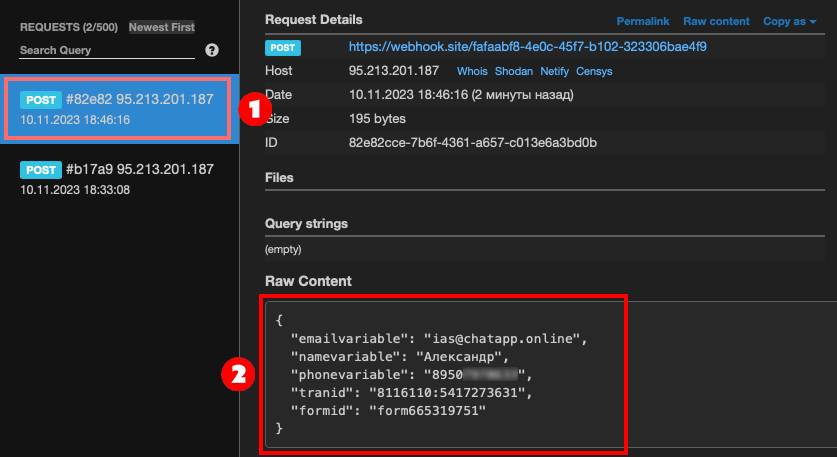Toggle the Newest First sort order

pos(161,27)
